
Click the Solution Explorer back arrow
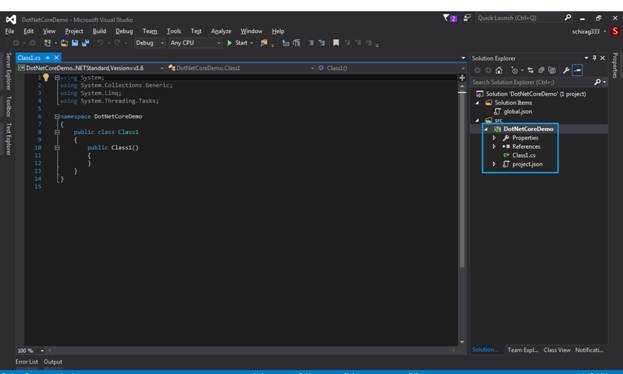pos(478,70)
